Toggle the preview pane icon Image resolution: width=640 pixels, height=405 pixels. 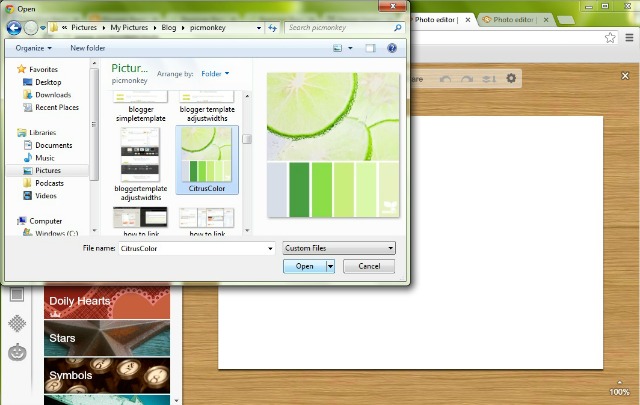pyautogui.click(x=370, y=48)
